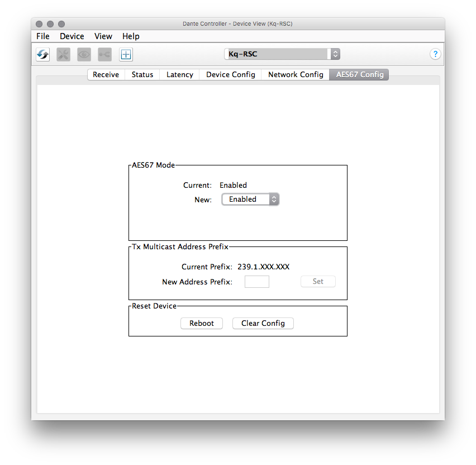Screen dimensions: 476x465
Task: Click the Current AES67 mode value Enabled
Action: click(x=233, y=185)
